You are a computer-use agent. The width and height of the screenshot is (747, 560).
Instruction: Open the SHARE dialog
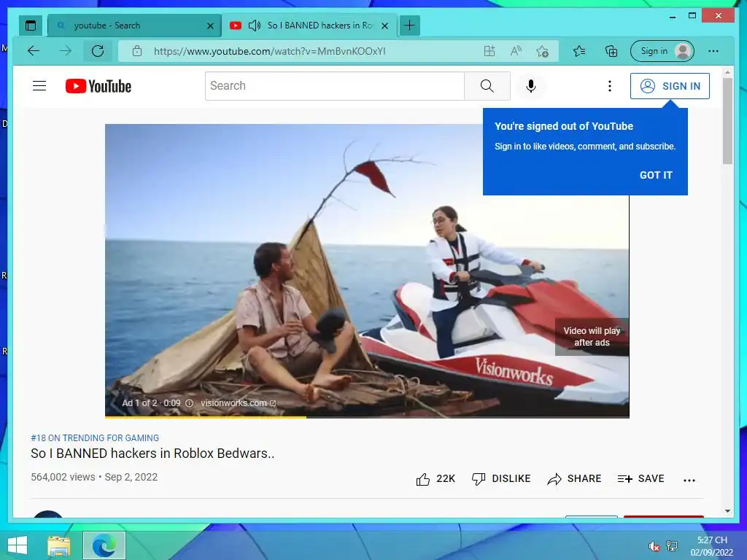point(574,479)
